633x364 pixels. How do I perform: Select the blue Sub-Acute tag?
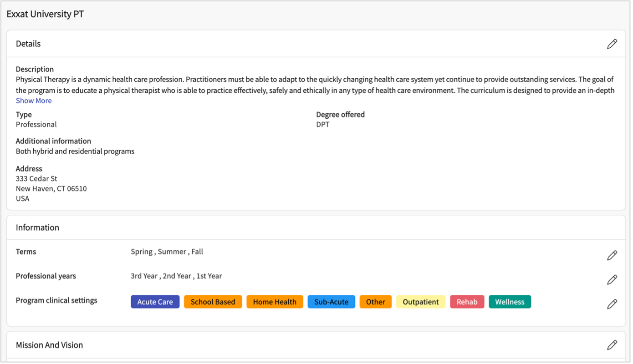point(331,302)
